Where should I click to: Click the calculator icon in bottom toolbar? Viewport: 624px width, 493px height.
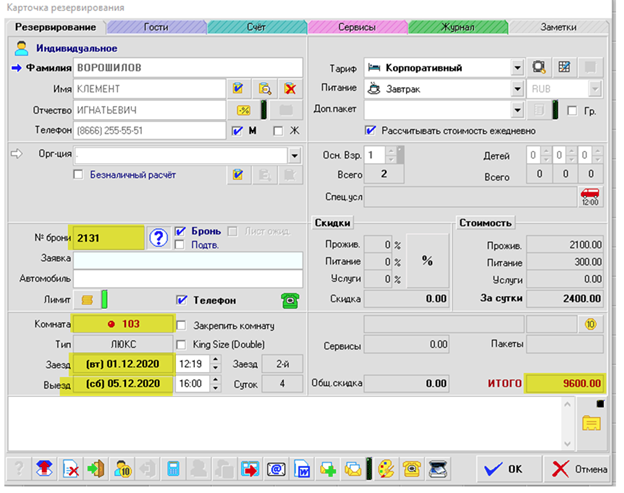(173, 469)
